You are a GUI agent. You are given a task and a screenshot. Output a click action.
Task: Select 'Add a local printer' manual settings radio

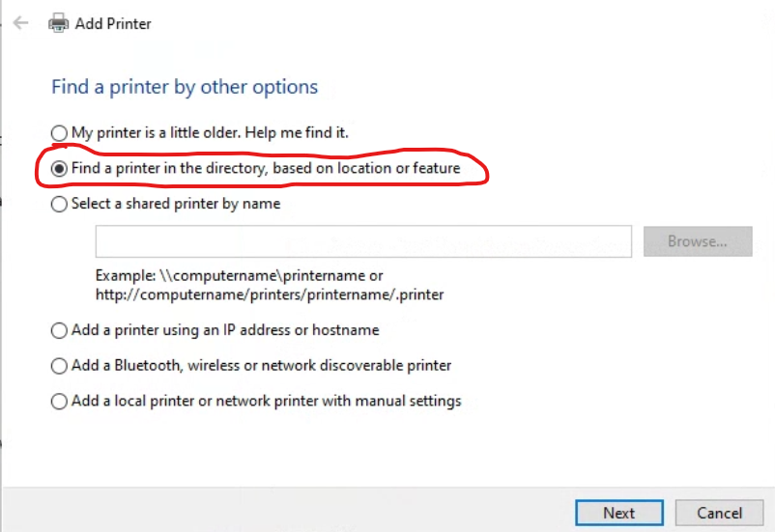(x=60, y=401)
